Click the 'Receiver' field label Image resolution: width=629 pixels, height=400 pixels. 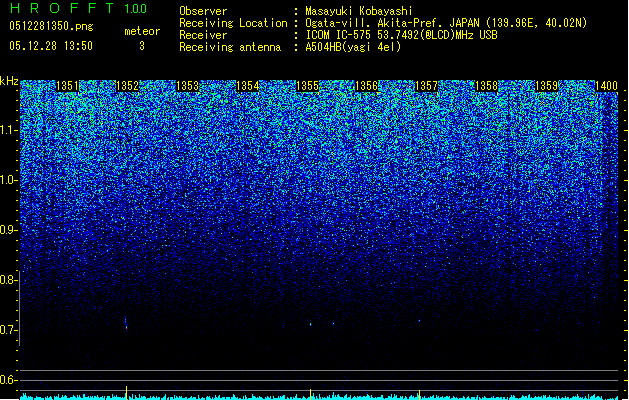(203, 35)
